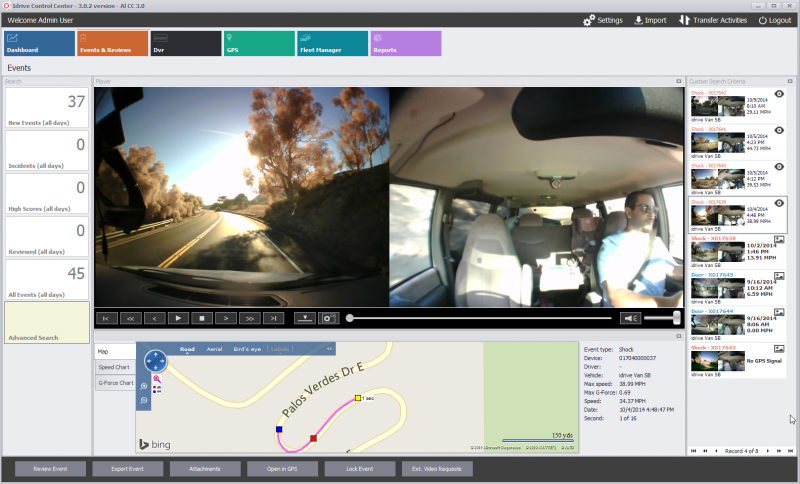
Task: Click the map pan compass control
Action: (156, 361)
